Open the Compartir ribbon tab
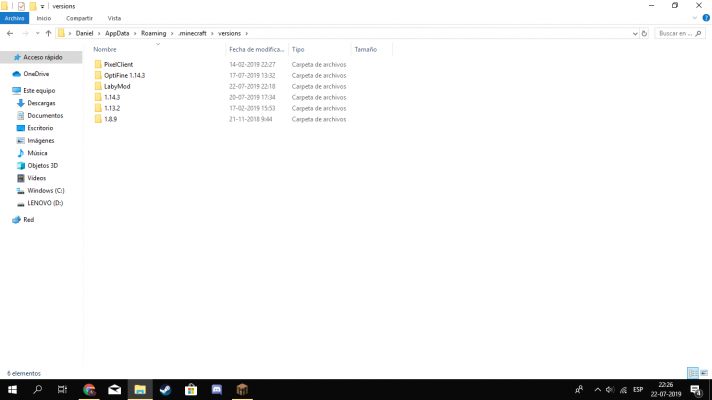712x400 pixels. (x=79, y=18)
